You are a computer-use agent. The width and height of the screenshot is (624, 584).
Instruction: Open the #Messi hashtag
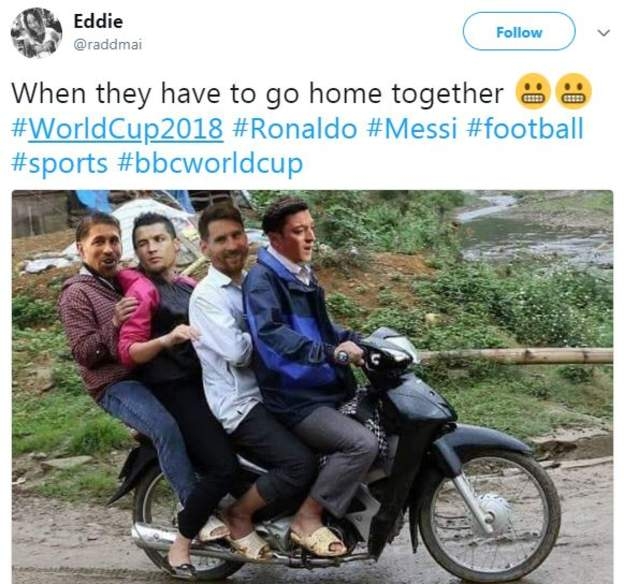[411, 129]
